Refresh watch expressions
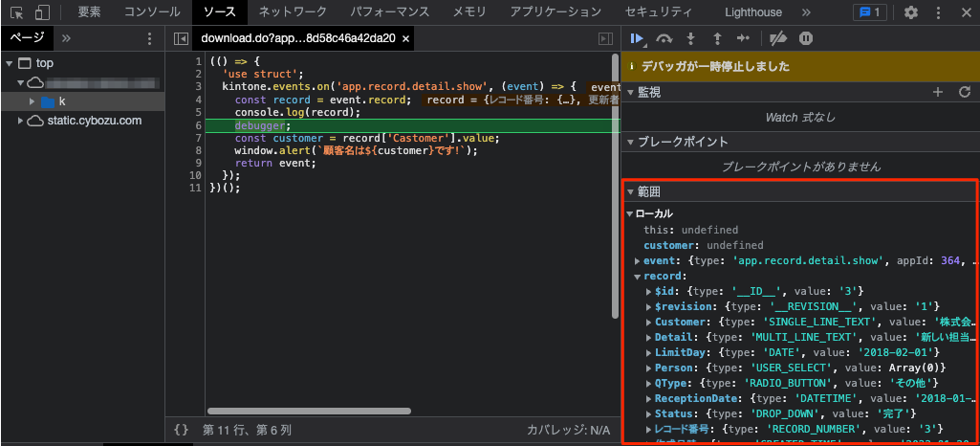The image size is (980, 446). pyautogui.click(x=965, y=93)
